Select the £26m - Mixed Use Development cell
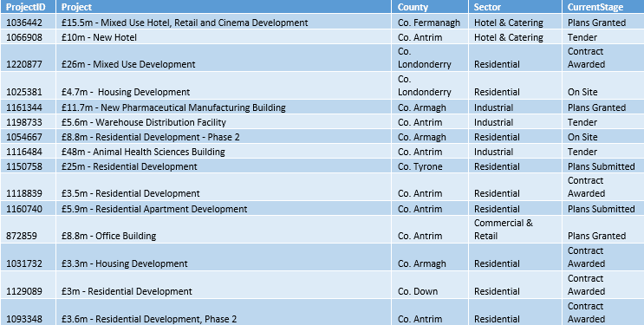Image resolution: width=644 pixels, height=325 pixels. pos(224,58)
